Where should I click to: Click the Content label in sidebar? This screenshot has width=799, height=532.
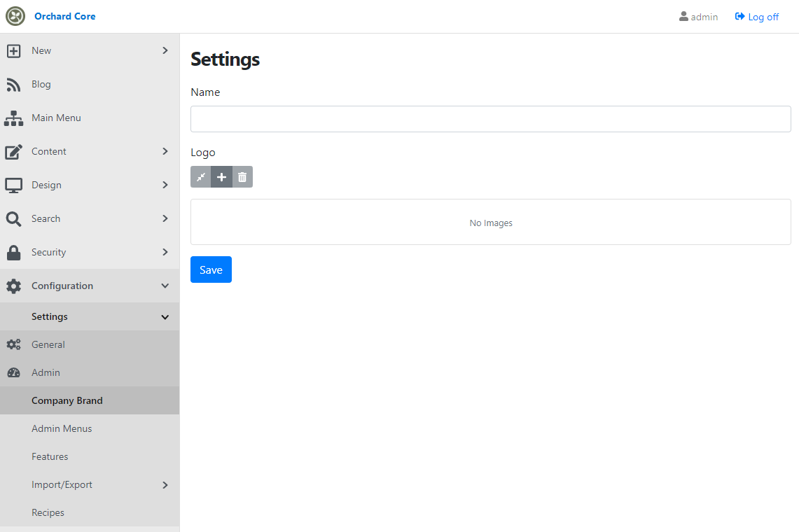pyautogui.click(x=49, y=151)
